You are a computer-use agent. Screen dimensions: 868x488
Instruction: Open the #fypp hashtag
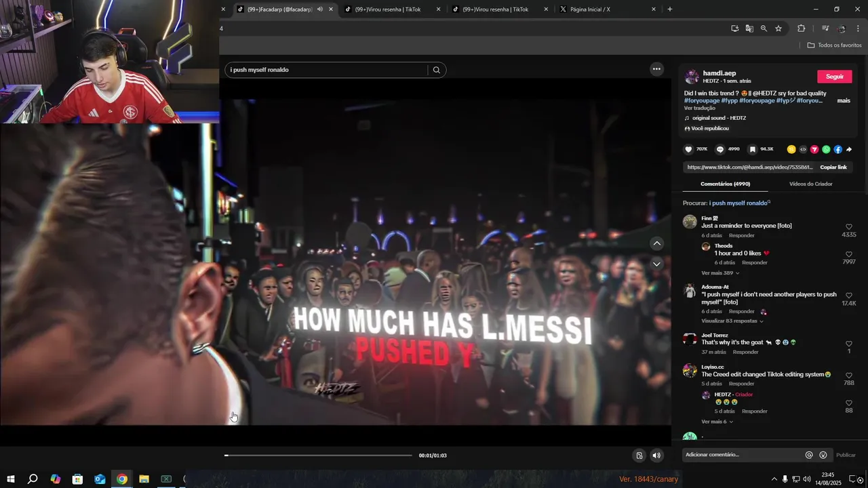(730, 100)
